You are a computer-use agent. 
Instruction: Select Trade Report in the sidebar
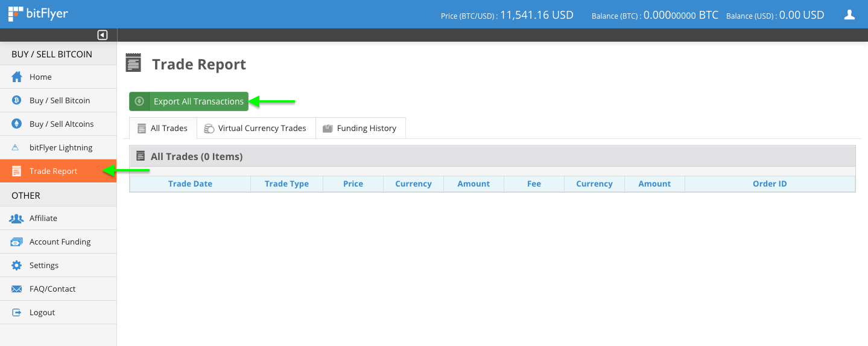(x=58, y=171)
